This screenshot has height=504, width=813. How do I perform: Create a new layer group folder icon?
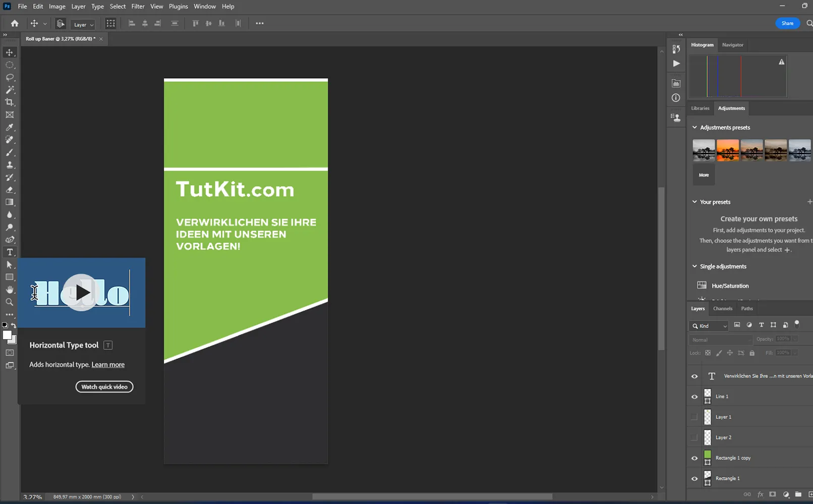click(798, 494)
